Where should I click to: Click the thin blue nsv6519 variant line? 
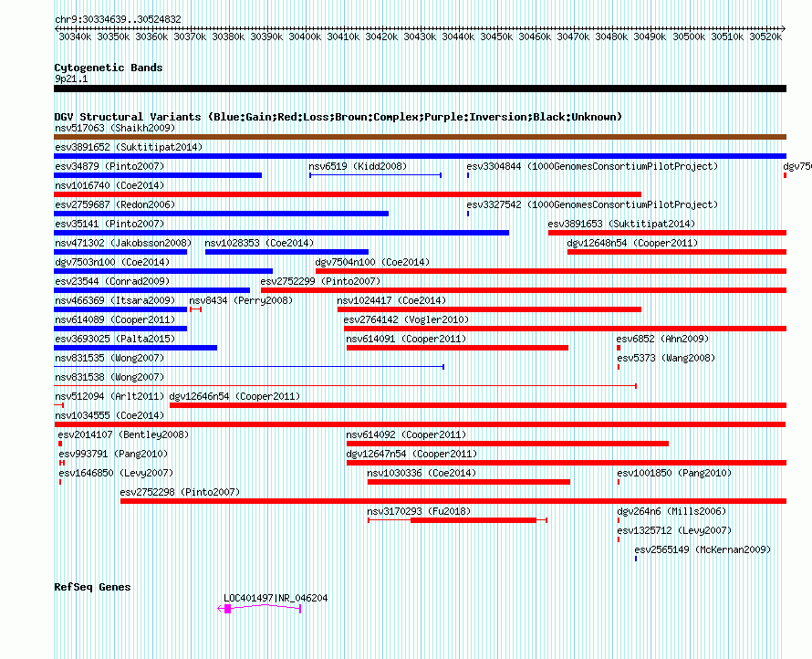click(376, 175)
